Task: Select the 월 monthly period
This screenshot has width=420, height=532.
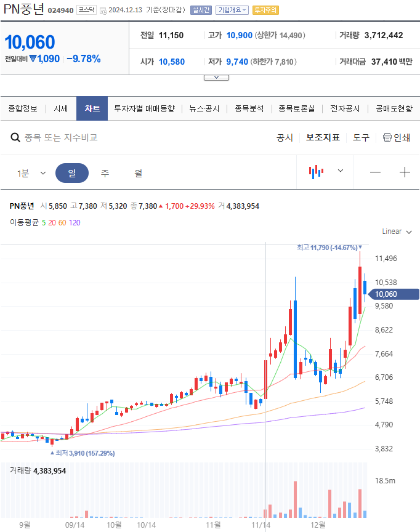Action: pos(138,173)
